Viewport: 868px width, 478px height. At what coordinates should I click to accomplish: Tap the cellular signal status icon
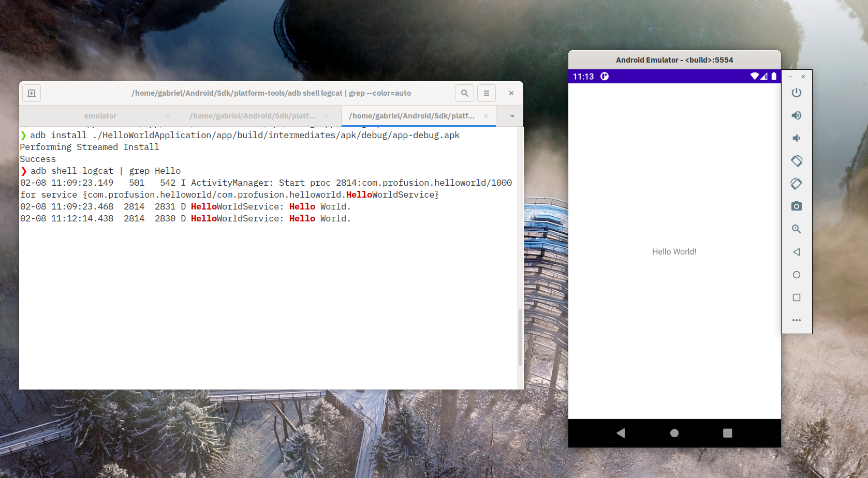click(x=764, y=77)
